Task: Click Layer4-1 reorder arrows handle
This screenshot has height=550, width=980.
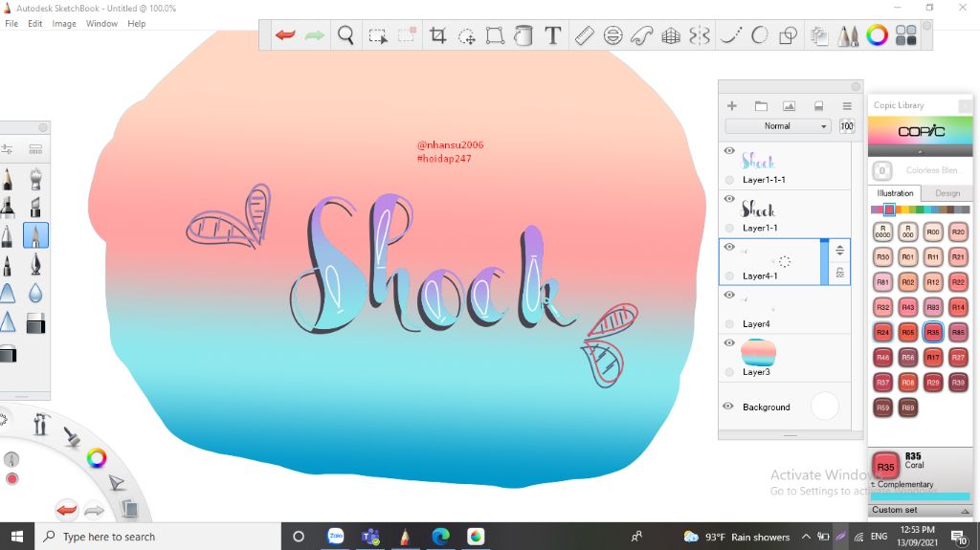Action: point(840,251)
